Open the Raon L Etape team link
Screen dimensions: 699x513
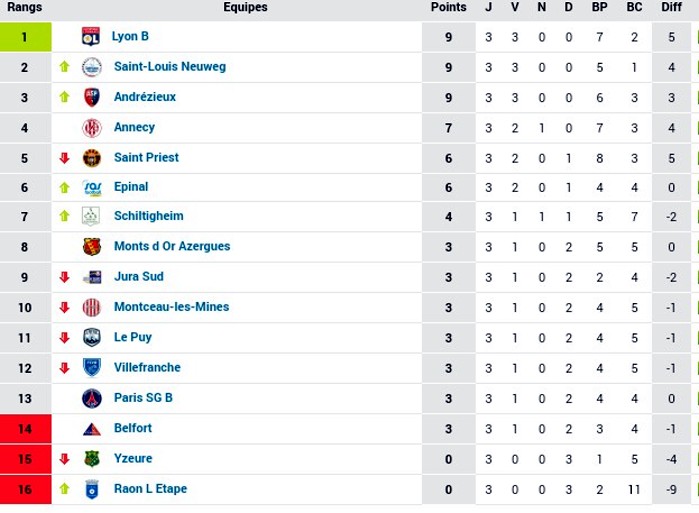pyautogui.click(x=150, y=488)
